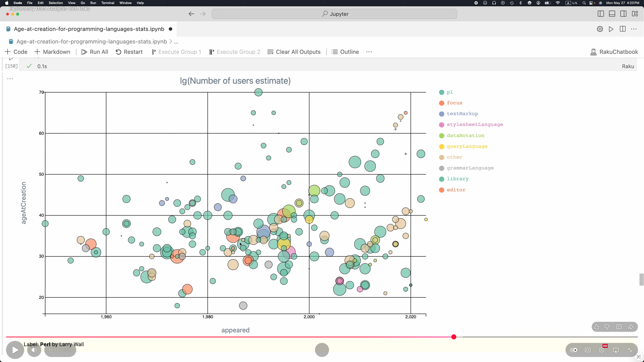Click the video thumbs up icon
The height and width of the screenshot is (362, 644).
coord(596,327)
